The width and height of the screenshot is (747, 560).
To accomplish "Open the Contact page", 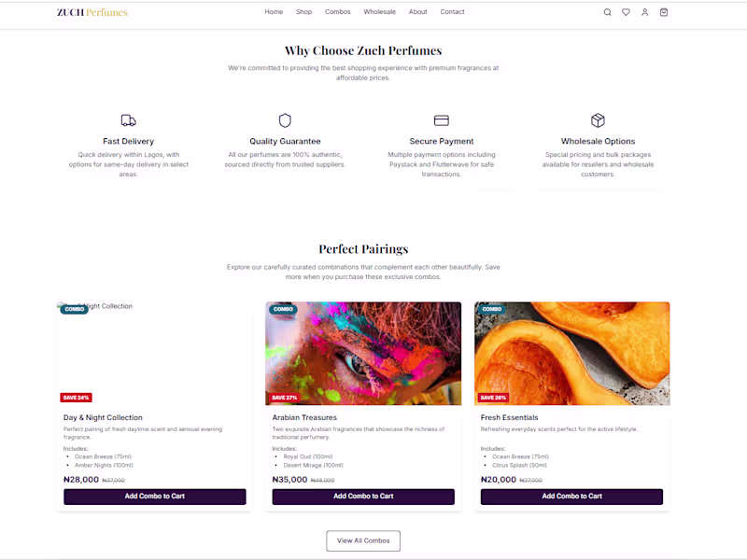I will 453,12.
